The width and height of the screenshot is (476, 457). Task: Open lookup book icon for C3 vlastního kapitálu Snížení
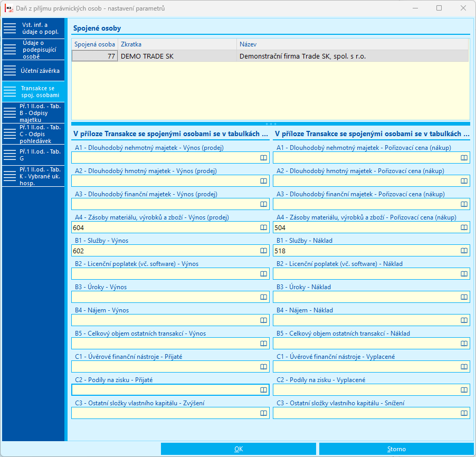(464, 413)
